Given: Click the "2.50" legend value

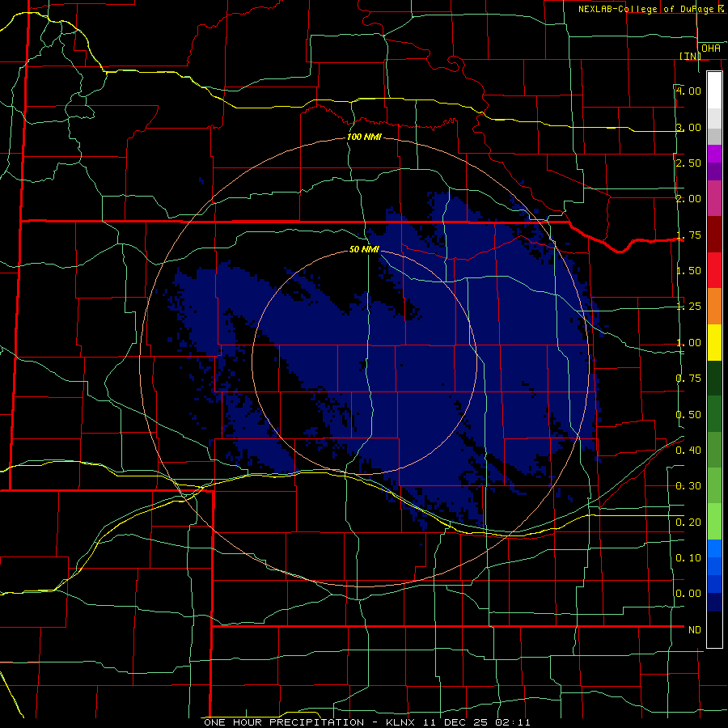Looking at the screenshot, I should click(688, 163).
